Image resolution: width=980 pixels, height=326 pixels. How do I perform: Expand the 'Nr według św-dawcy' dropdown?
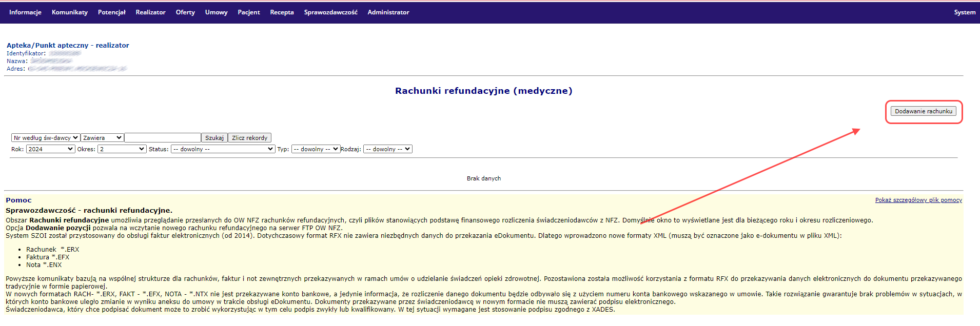point(46,138)
